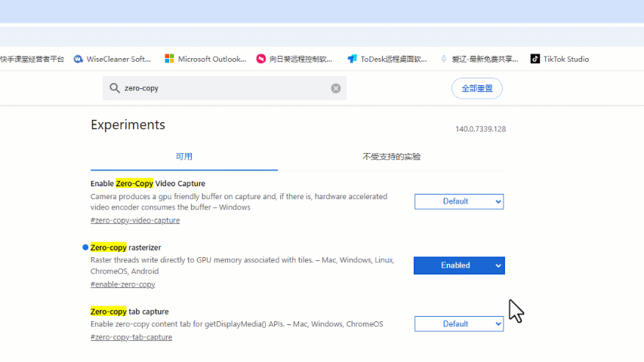
Task: Open the TikTok Studio bookmark icon
Action: (535, 59)
